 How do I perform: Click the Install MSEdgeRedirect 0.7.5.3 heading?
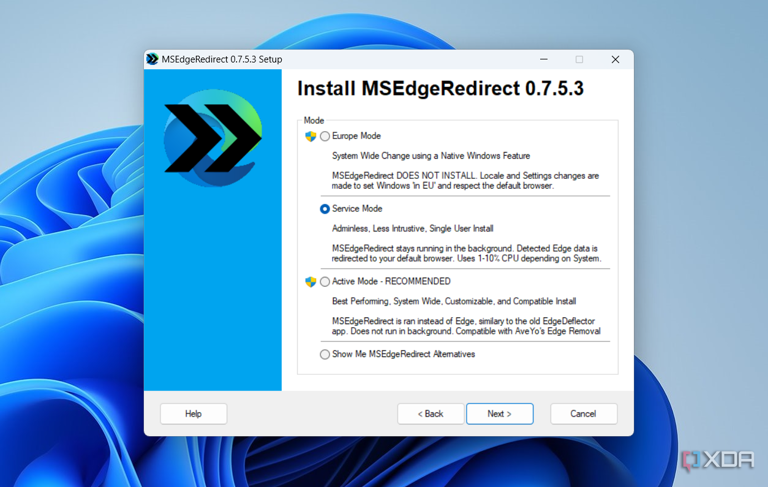coord(440,89)
